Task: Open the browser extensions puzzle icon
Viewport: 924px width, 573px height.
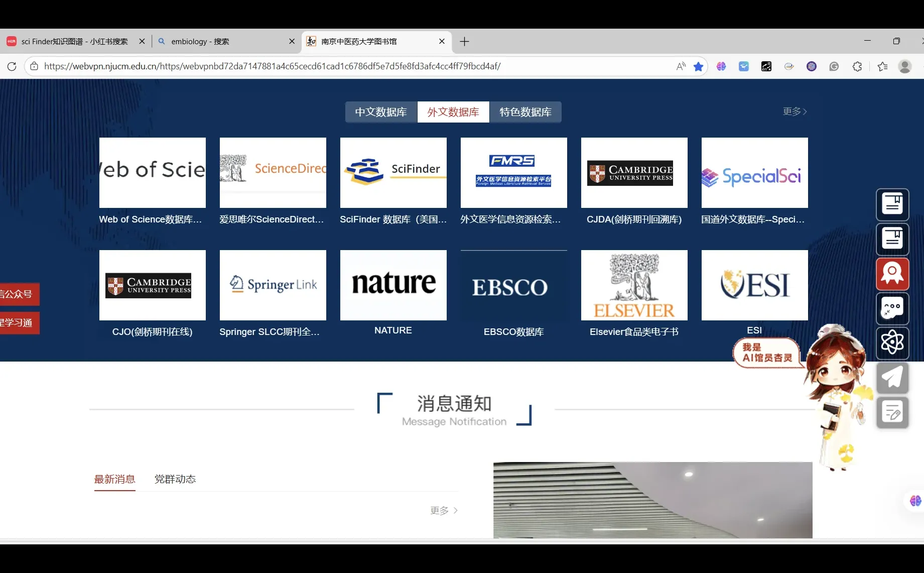Action: [x=857, y=66]
